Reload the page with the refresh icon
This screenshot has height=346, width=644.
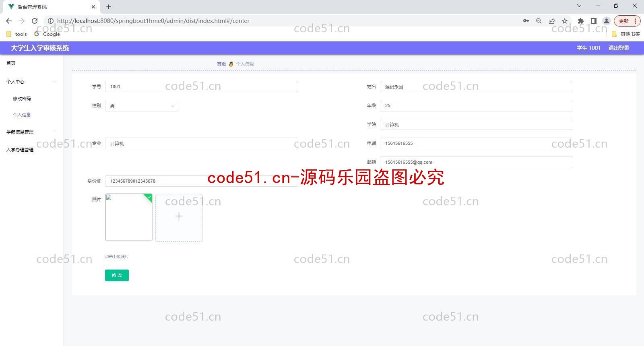tap(35, 21)
